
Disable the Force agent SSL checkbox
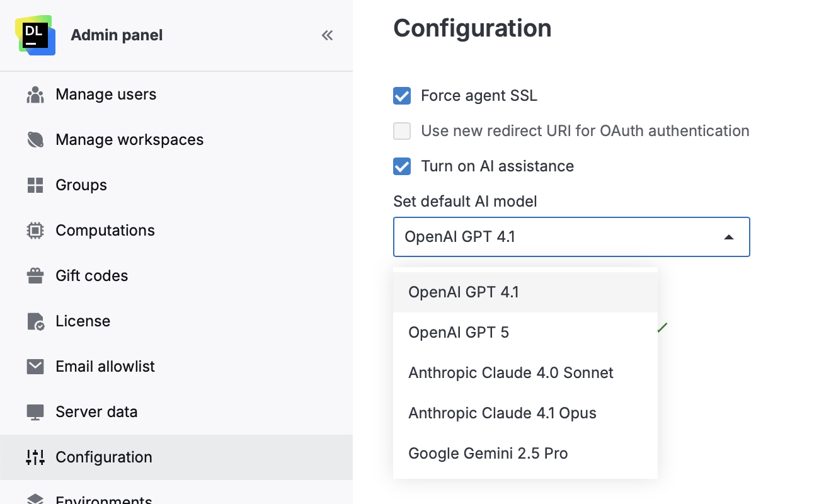coord(402,96)
